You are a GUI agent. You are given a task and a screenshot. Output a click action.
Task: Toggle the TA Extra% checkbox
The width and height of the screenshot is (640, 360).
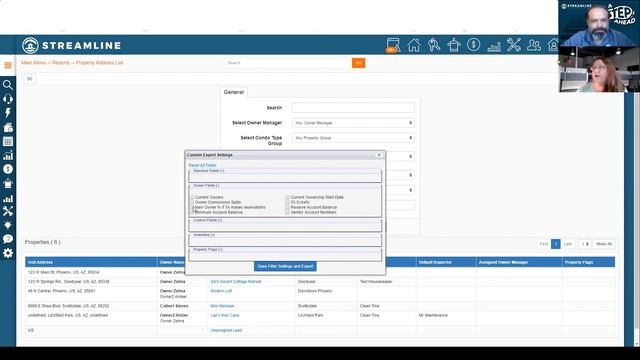pos(287,202)
